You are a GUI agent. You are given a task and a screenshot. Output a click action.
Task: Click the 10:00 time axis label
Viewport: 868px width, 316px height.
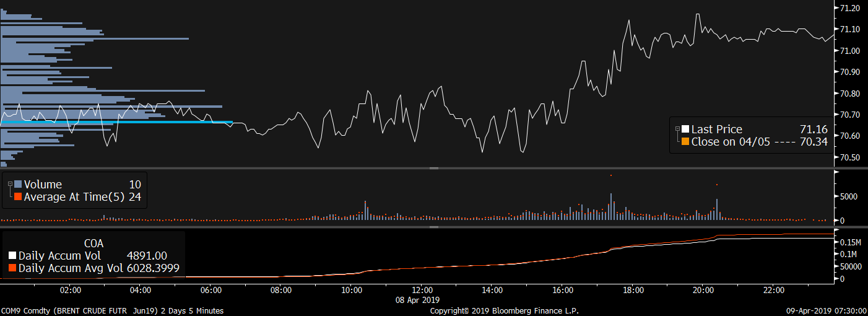point(352,291)
